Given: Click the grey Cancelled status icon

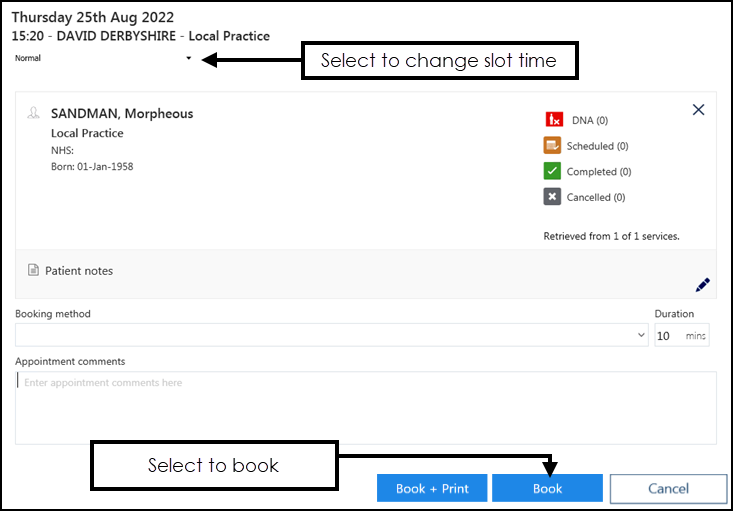Looking at the screenshot, I should (x=553, y=197).
